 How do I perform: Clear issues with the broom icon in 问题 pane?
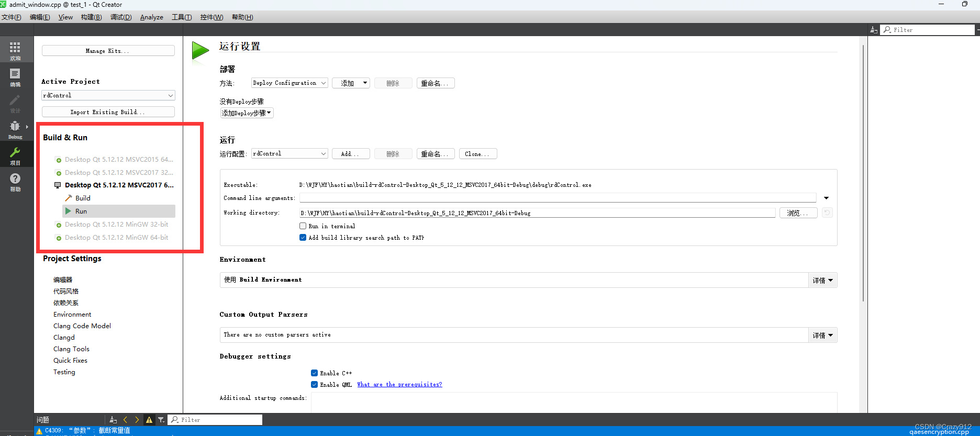(113, 420)
